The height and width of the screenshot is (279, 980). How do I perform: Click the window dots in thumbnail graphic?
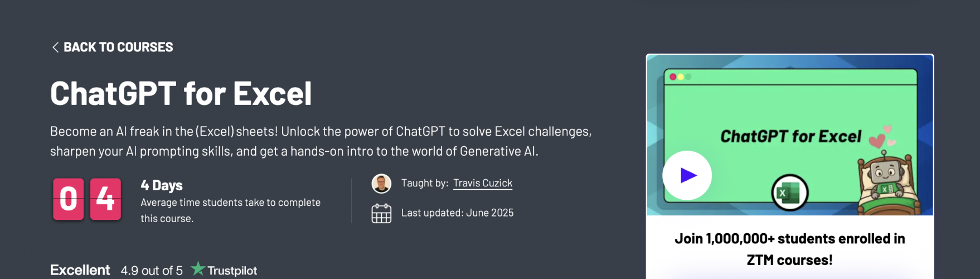[x=680, y=77]
